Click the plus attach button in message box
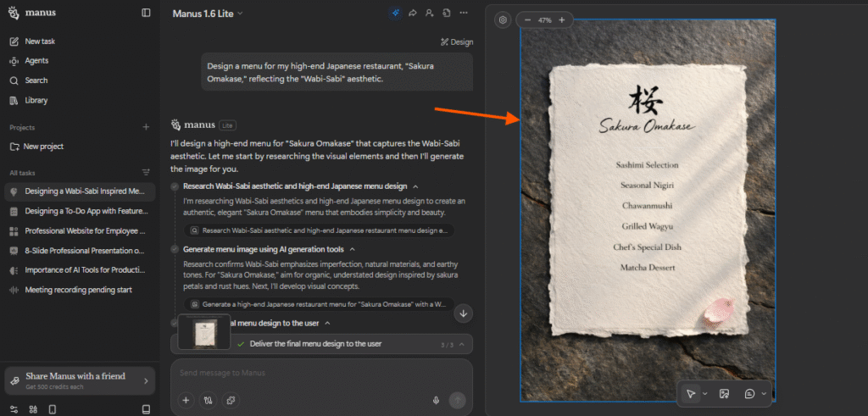This screenshot has height=416, width=868. click(x=186, y=400)
